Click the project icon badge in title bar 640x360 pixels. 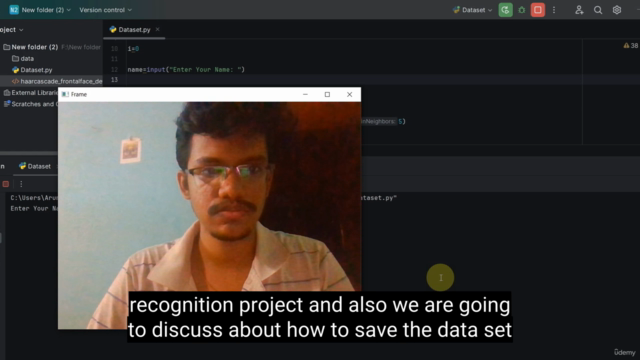point(14,10)
